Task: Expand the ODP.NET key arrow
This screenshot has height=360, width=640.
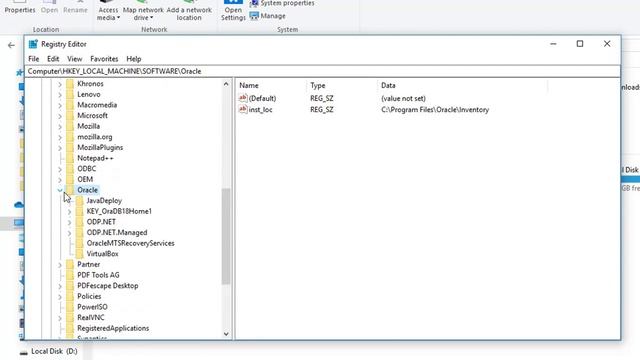Action: point(69,222)
